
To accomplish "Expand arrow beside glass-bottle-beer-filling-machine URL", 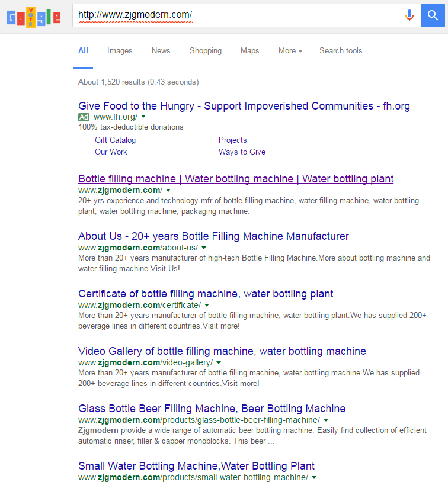I will click(326, 420).
